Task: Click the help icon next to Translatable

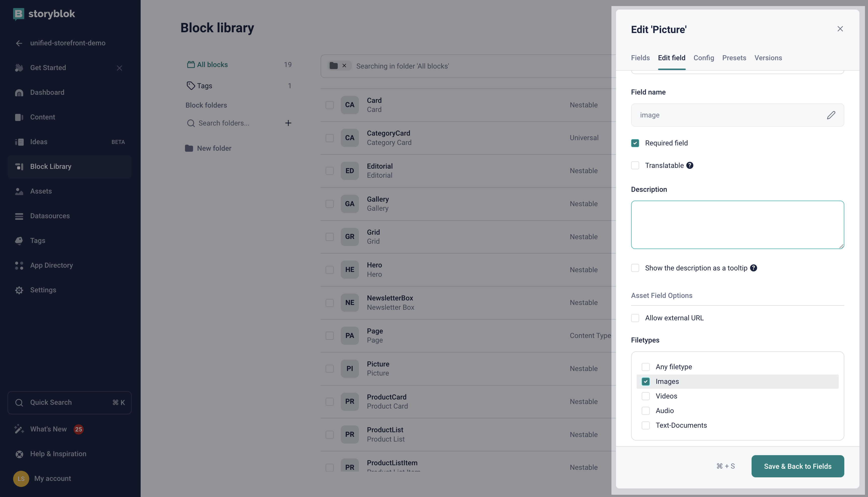Action: coord(690,166)
